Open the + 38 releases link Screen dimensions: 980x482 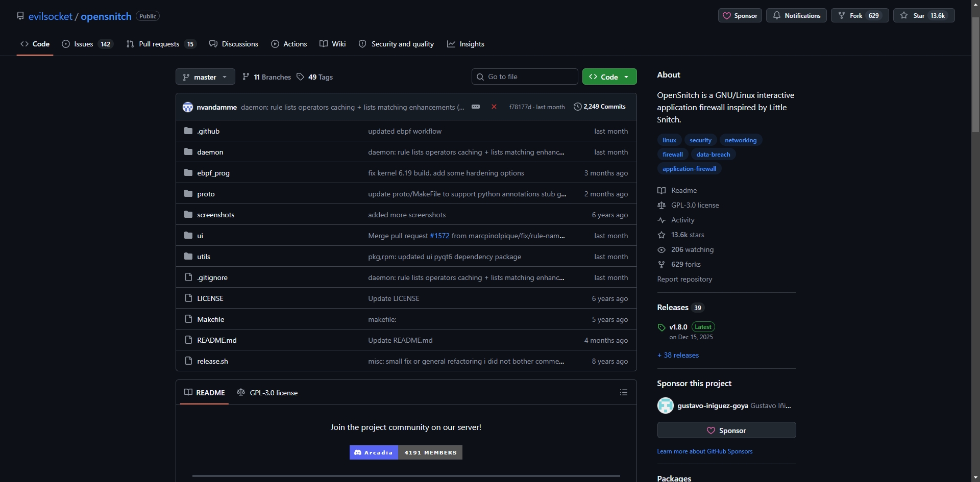[678, 356]
